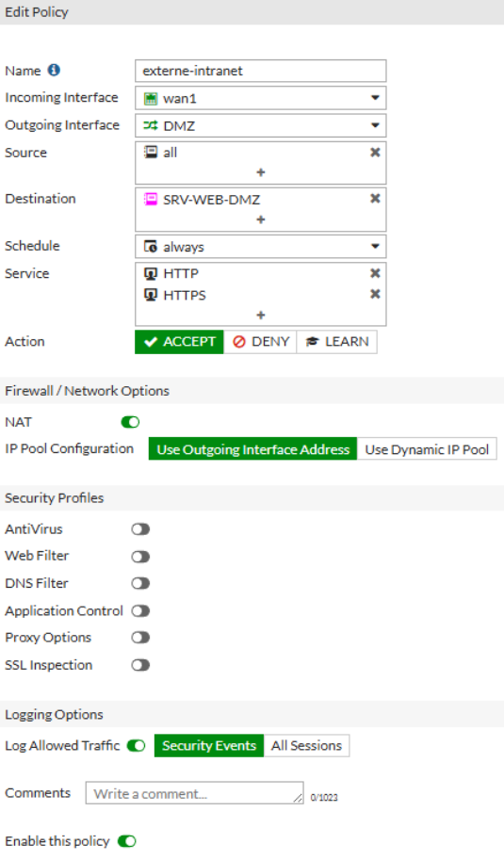
Task: Click the info icon next to Name
Action: point(54,71)
